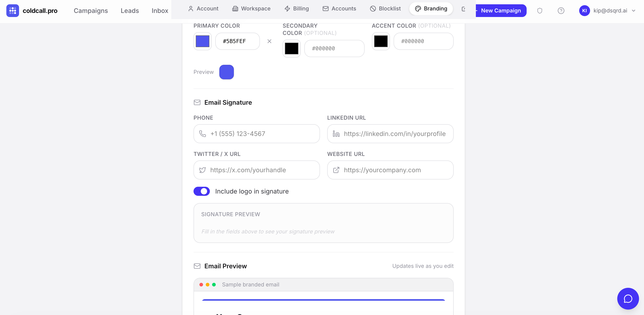Switch to the Billing tab
The height and width of the screenshot is (315, 644).
coord(297,9)
